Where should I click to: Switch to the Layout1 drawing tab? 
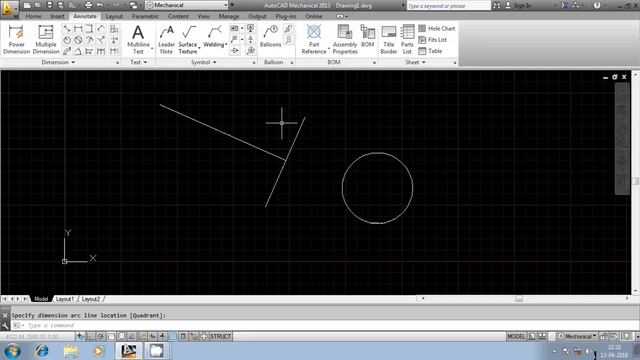tap(65, 299)
